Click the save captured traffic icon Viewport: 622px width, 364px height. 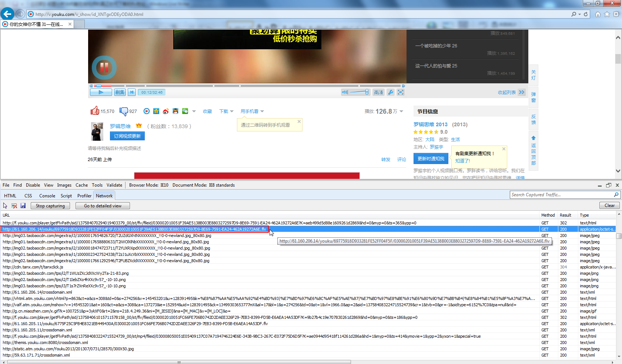click(x=23, y=206)
